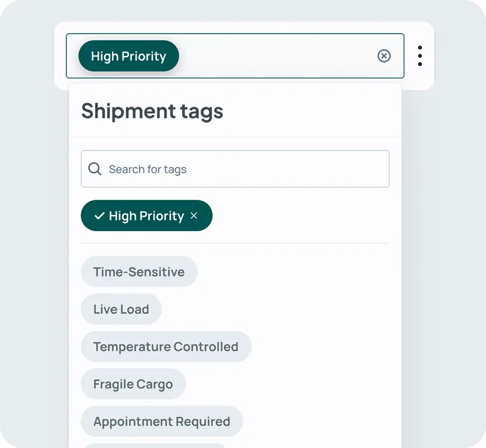This screenshot has width=486, height=448.
Task: Click blank panel area right of Live Load
Action: (276, 309)
